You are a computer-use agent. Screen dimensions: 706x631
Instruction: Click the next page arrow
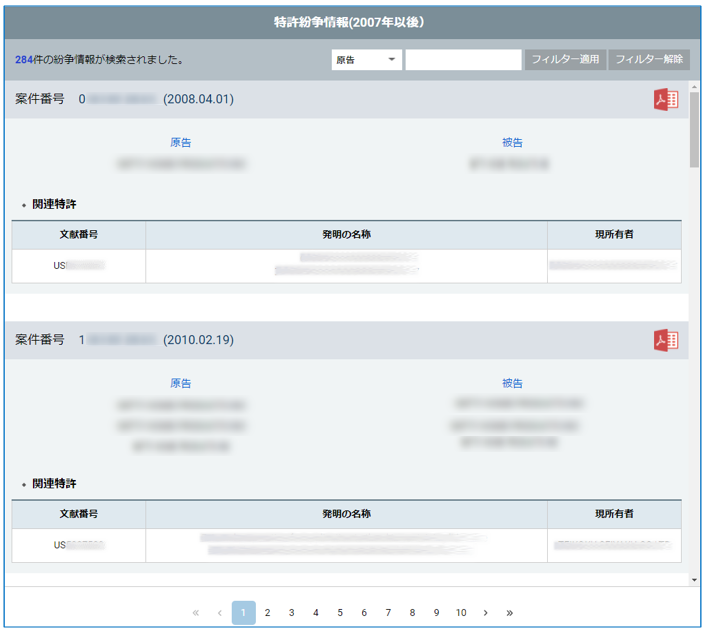tap(485, 613)
